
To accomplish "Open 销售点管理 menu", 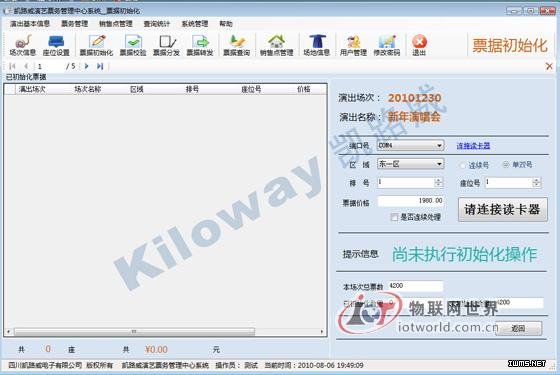I will (x=116, y=24).
